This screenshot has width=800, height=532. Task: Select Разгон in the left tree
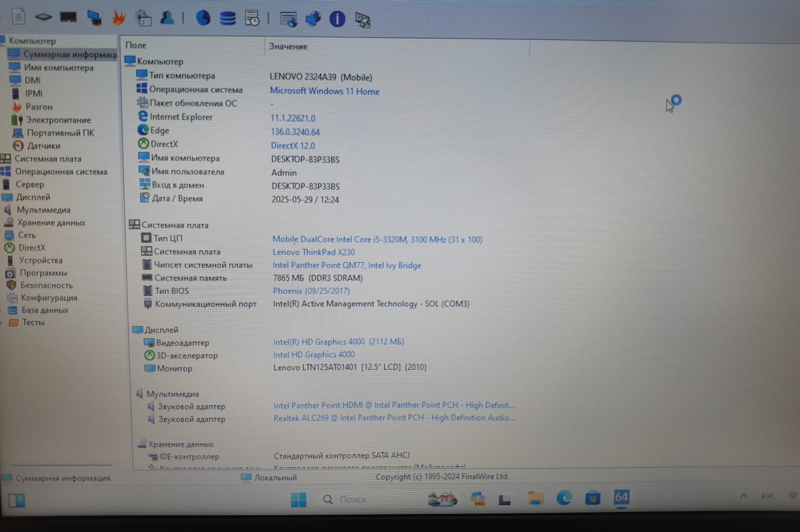[x=39, y=106]
